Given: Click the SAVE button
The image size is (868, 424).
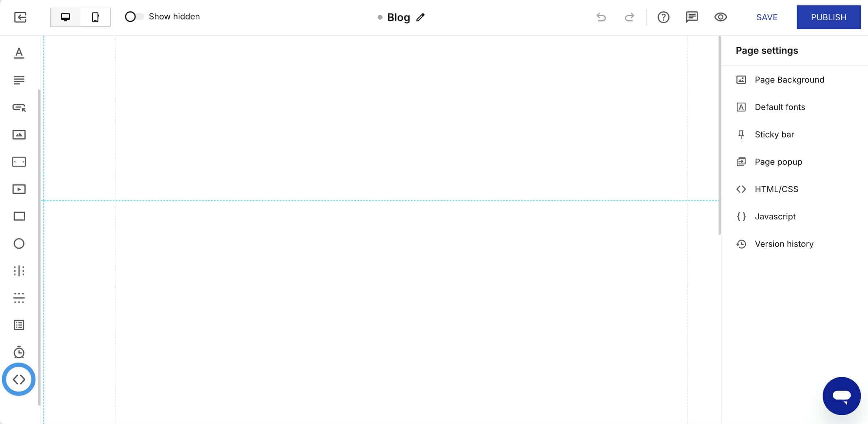Looking at the screenshot, I should pyautogui.click(x=767, y=17).
